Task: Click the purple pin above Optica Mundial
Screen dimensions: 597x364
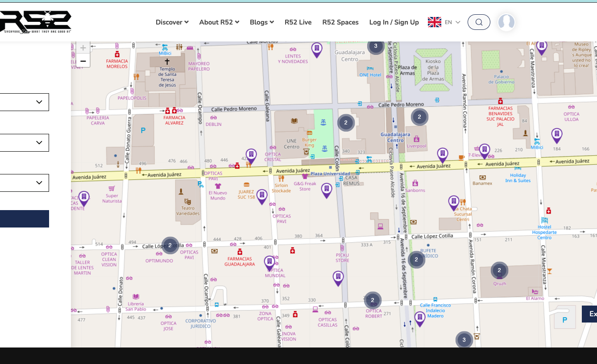Action: 269,262
